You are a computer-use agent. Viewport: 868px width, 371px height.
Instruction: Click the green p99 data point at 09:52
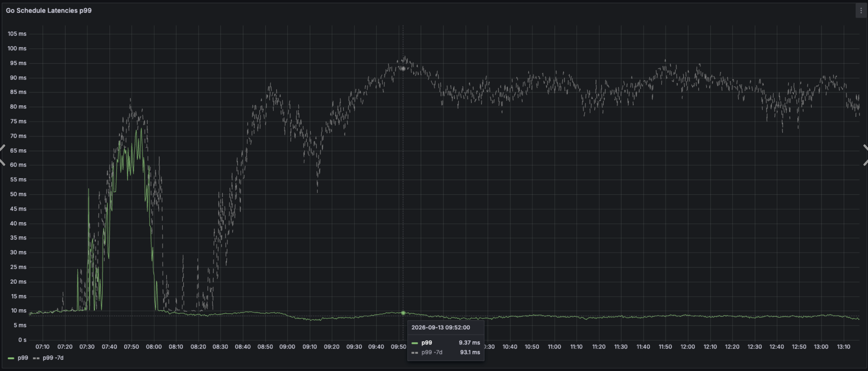403,313
